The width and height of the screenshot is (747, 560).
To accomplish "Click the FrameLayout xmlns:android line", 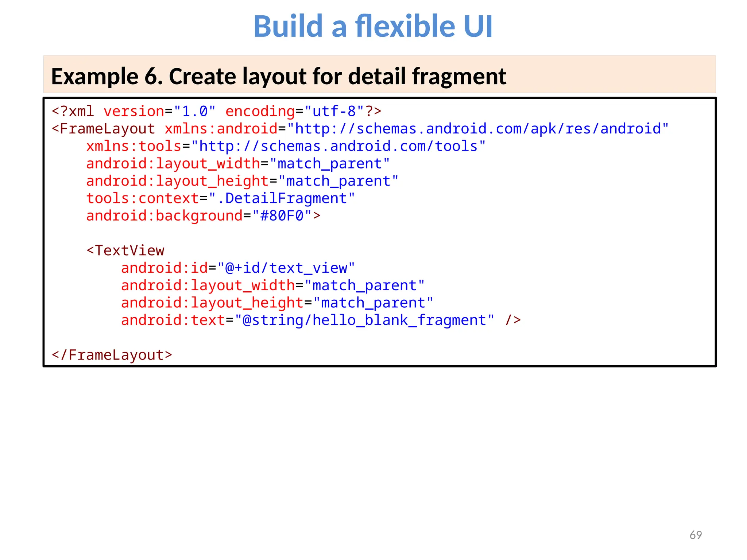I will [x=360, y=129].
